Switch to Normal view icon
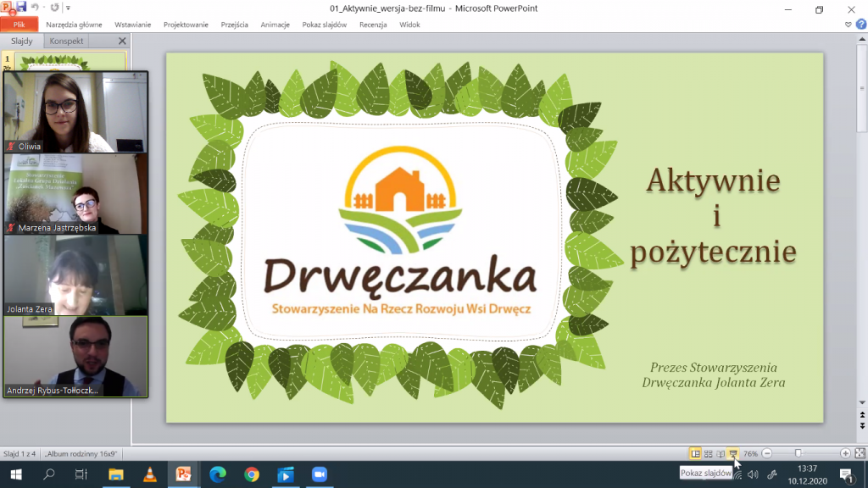This screenshot has height=488, width=868. [x=695, y=454]
